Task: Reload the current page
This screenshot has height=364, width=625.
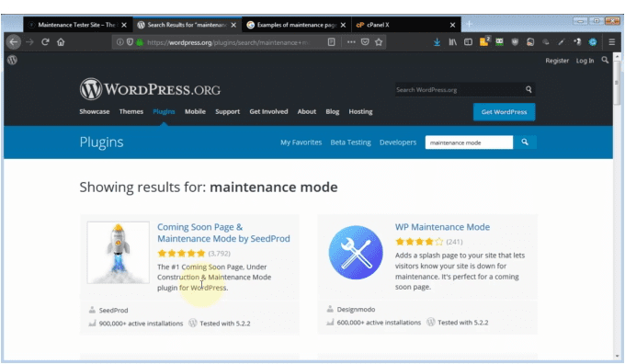Action: pos(45,42)
